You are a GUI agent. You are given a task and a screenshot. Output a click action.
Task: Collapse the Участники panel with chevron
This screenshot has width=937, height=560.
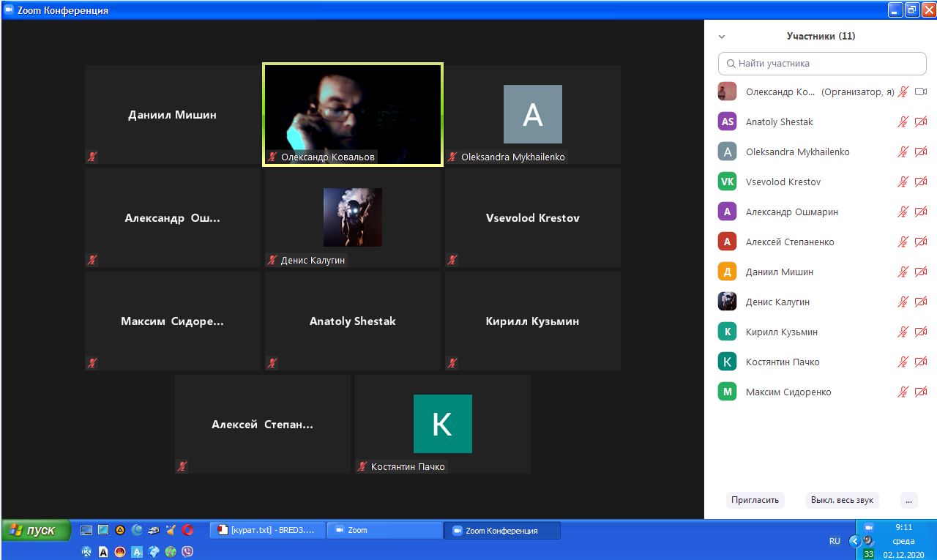722,37
